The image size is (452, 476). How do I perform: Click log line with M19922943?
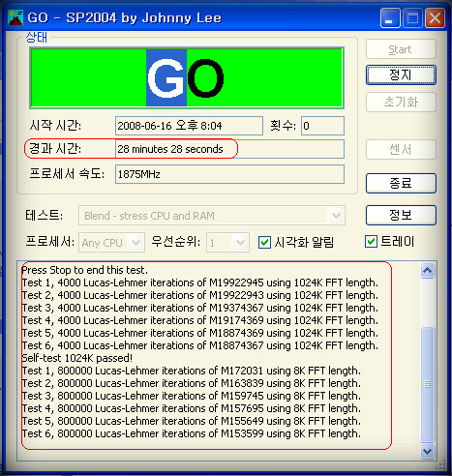(x=200, y=295)
